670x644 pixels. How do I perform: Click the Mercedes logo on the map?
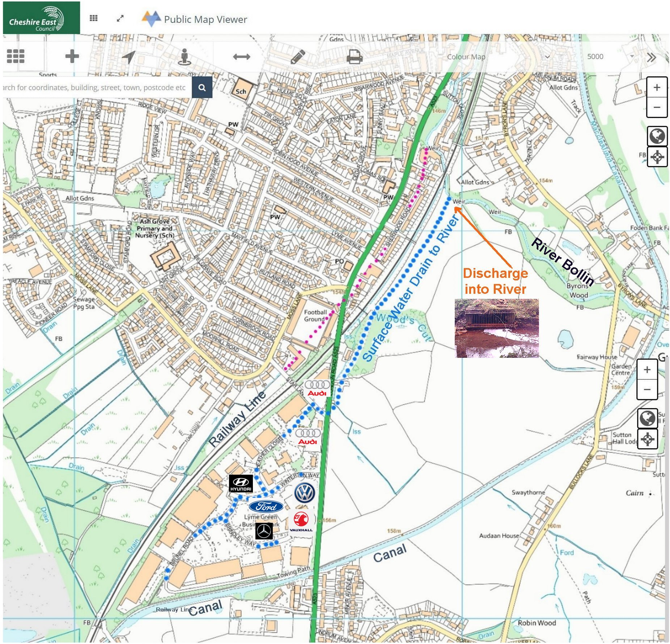(264, 531)
